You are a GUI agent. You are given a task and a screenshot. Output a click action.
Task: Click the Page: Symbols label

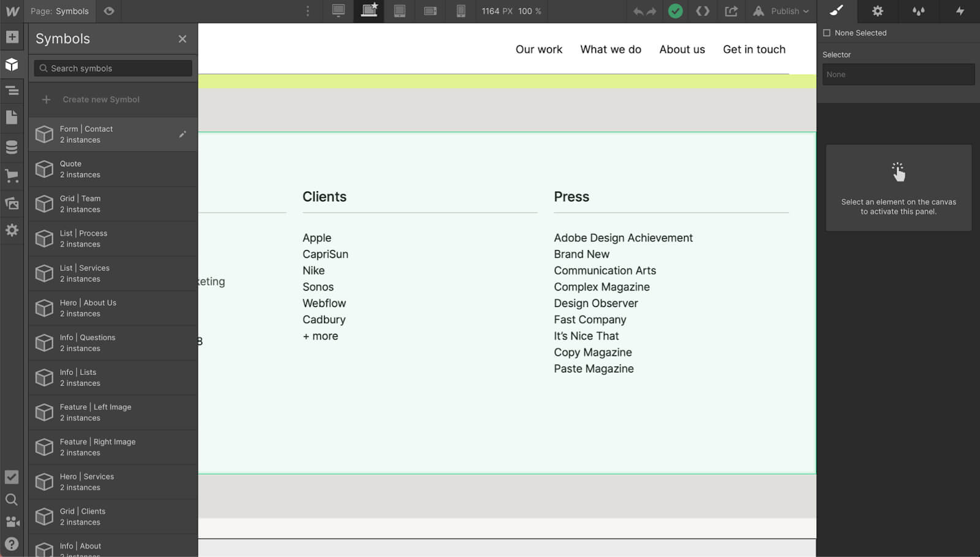[59, 11]
